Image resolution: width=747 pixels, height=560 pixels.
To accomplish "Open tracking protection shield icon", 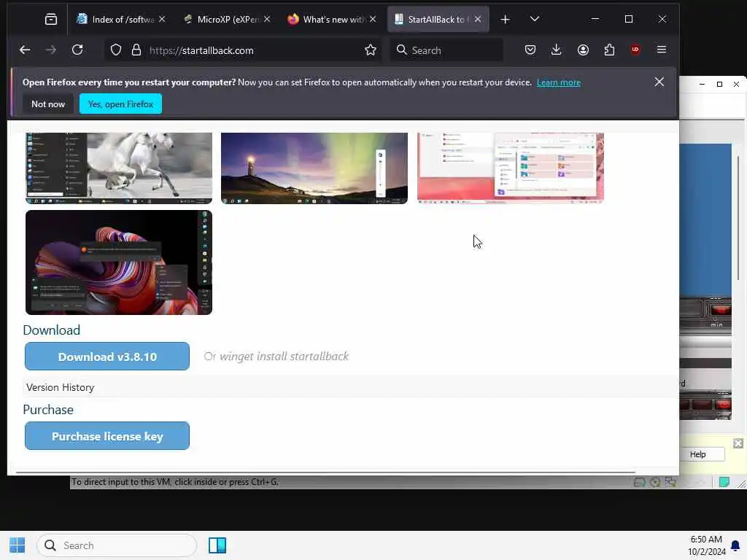I will [x=116, y=50].
